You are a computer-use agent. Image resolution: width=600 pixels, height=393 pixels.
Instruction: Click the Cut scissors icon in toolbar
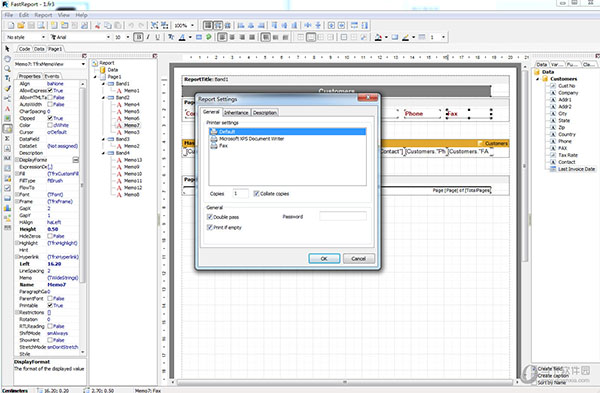tap(98, 25)
